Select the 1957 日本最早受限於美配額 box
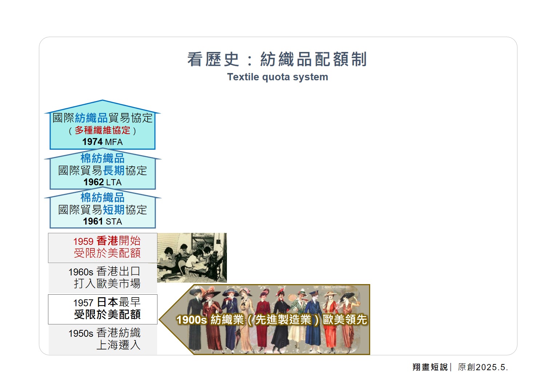The width and height of the screenshot is (556, 392). click(x=103, y=309)
